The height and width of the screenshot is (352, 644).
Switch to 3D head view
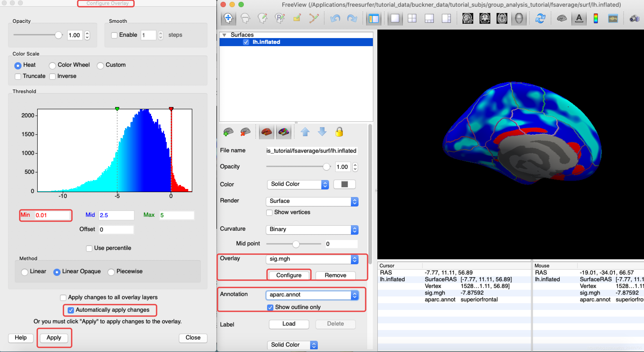(x=519, y=18)
